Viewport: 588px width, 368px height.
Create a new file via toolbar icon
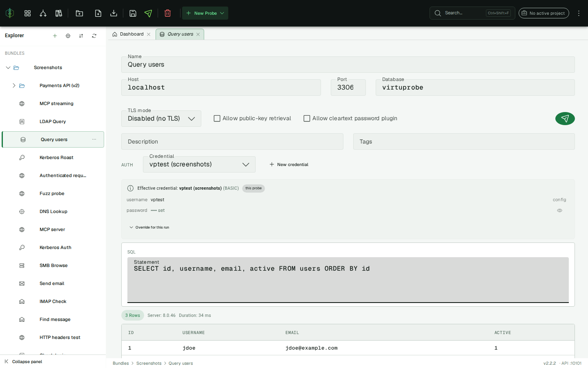tap(98, 13)
